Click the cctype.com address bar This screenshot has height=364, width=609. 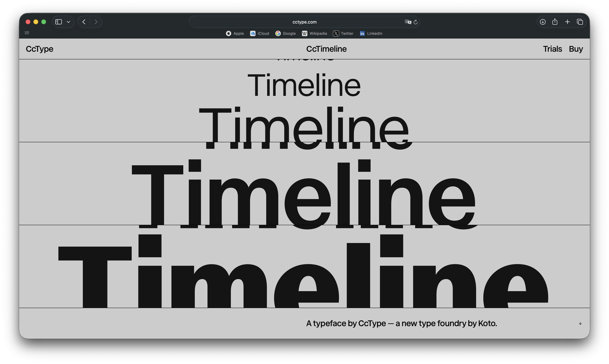click(304, 22)
